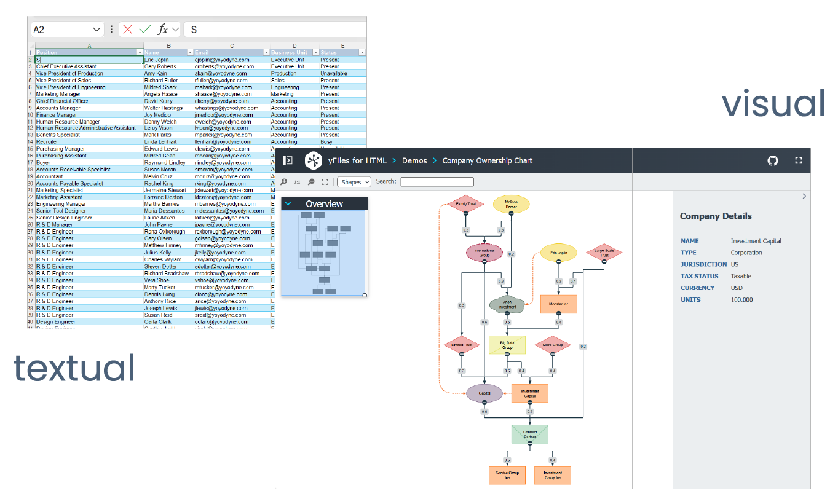Click the yFiles logo icon
Viewport: 838px width, 504px height.
(314, 160)
